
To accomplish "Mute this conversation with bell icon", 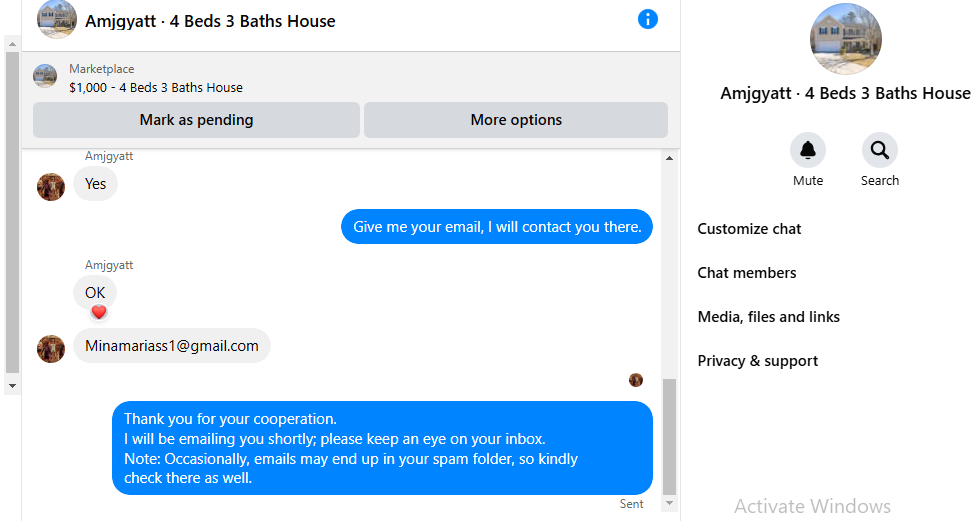I will point(808,151).
